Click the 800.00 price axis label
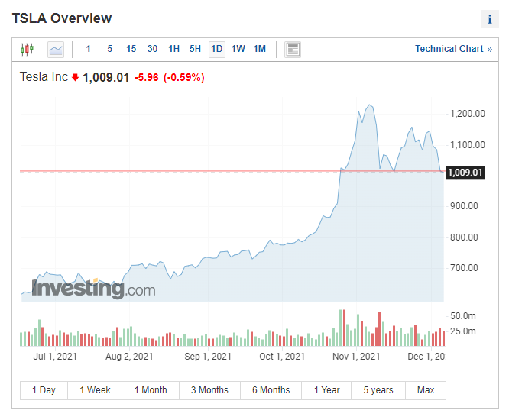Viewport: 509px width, 420px height. 464,237
